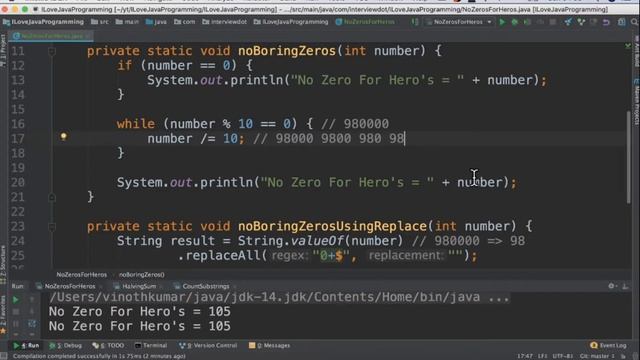640x360 pixels.
Task: Click the down arrow in Run panel
Action: (x=32, y=312)
